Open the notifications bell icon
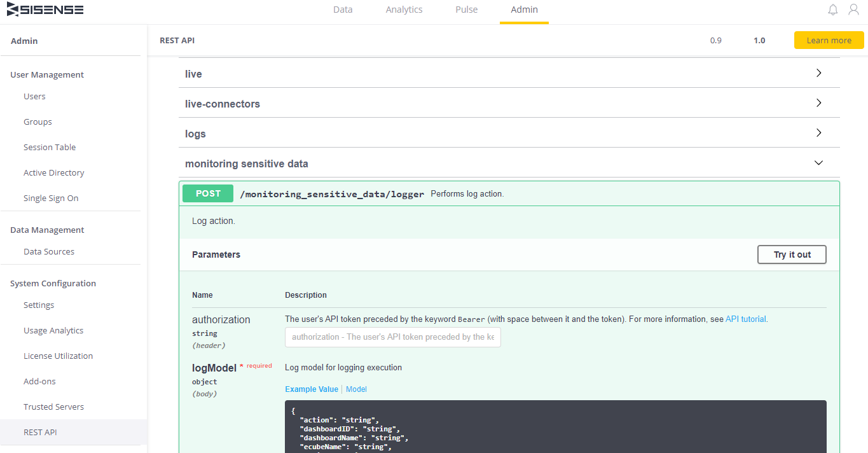The height and width of the screenshot is (453, 868). pos(832,10)
